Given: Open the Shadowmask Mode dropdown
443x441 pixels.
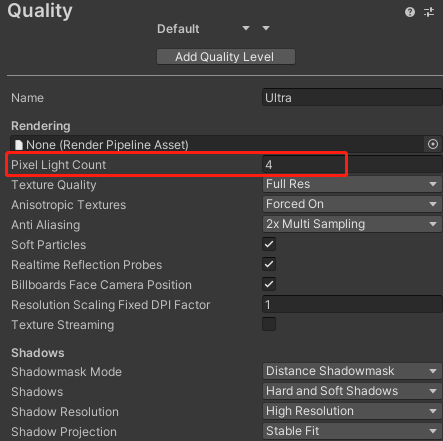Looking at the screenshot, I should pos(352,371).
